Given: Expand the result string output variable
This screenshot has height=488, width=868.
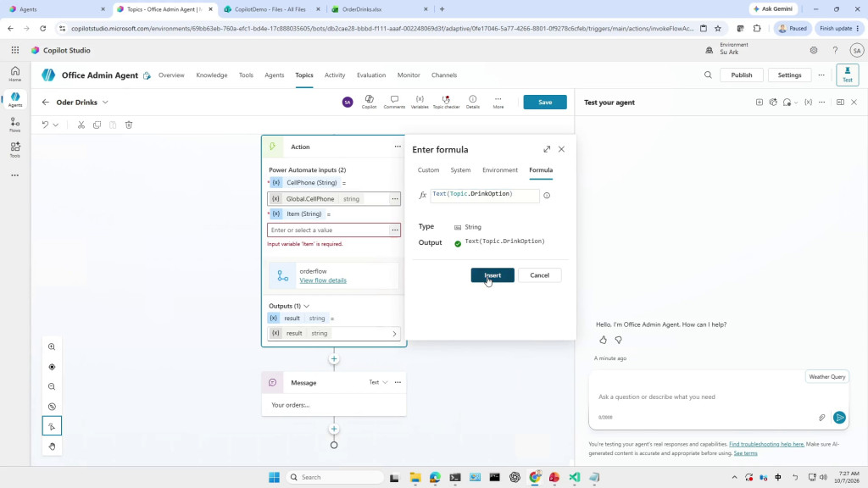Looking at the screenshot, I should (394, 334).
